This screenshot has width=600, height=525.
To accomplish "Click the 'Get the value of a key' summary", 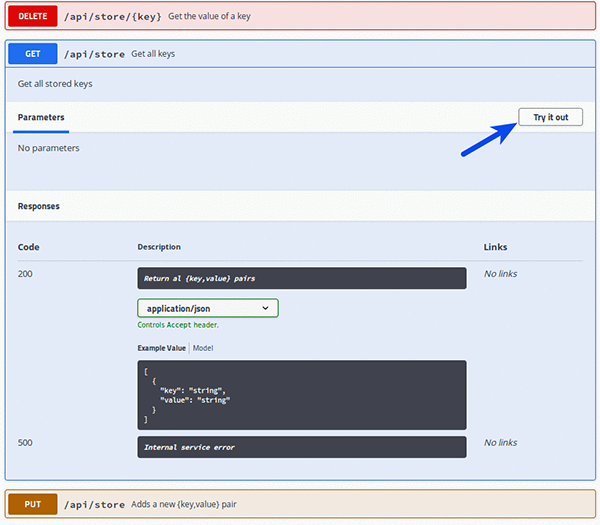I will [x=209, y=16].
